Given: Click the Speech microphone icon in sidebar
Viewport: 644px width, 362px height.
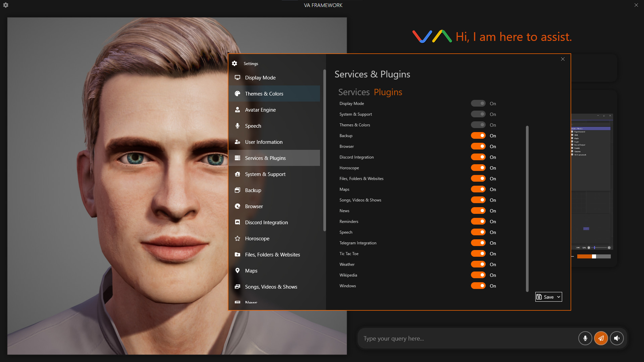Looking at the screenshot, I should pos(237,126).
